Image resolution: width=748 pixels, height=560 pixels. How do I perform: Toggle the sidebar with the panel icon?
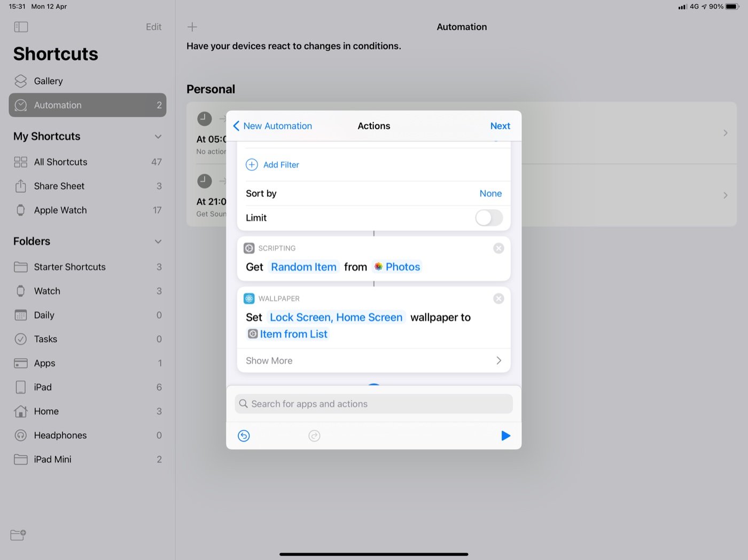21,27
